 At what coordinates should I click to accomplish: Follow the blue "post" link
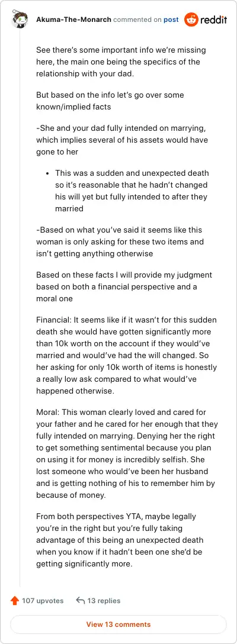click(x=171, y=20)
